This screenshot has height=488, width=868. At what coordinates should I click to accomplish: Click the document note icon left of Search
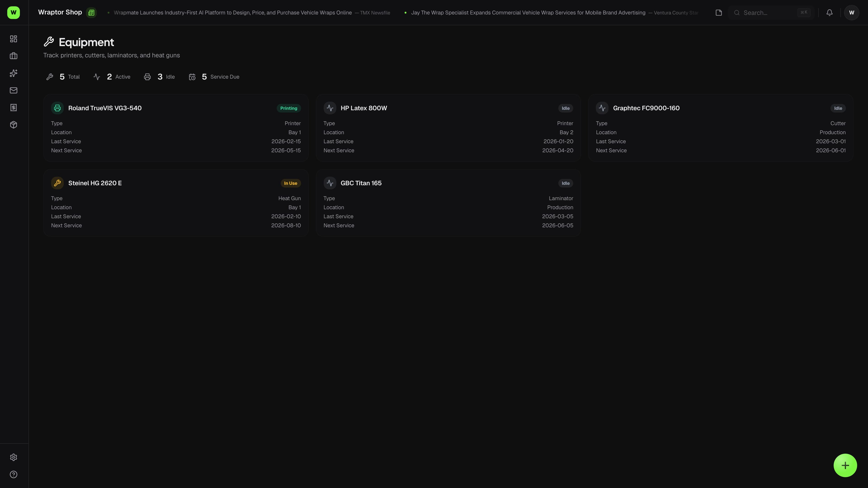click(719, 12)
